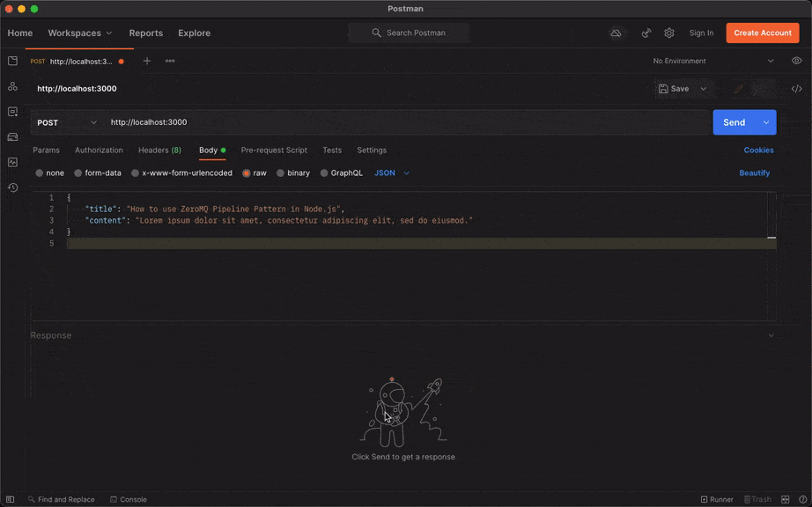Click the Send button
The height and width of the screenshot is (507, 812).
pyautogui.click(x=734, y=122)
